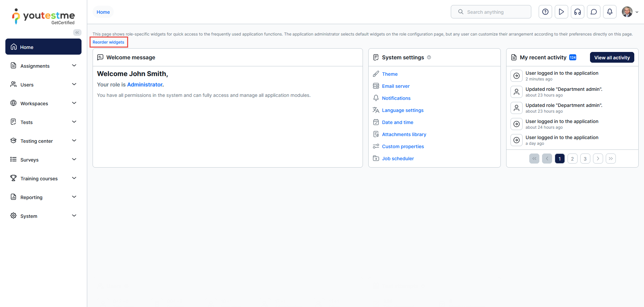Open the Email server settings link
The height and width of the screenshot is (307, 644).
pyautogui.click(x=395, y=86)
